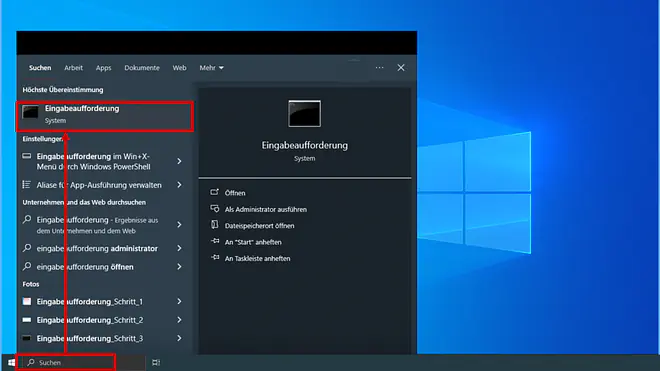Click the file location icon
This screenshot has width=660, height=371.
[215, 225]
